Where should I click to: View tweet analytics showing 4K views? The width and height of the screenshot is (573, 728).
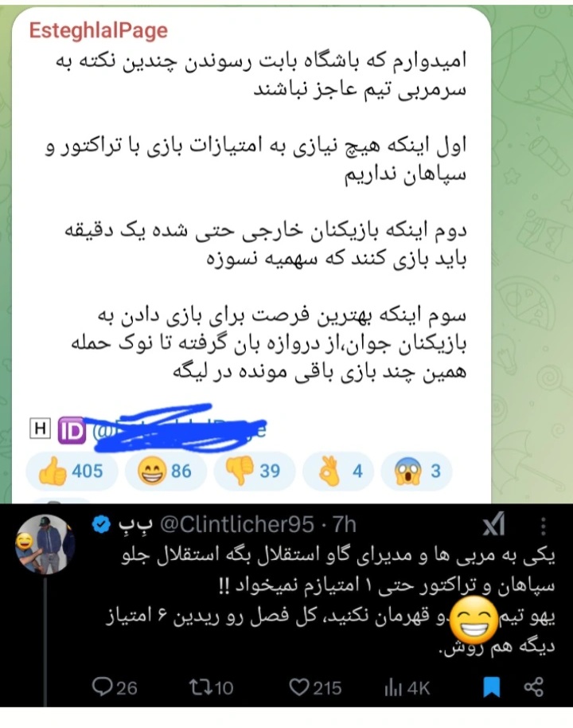click(x=407, y=687)
